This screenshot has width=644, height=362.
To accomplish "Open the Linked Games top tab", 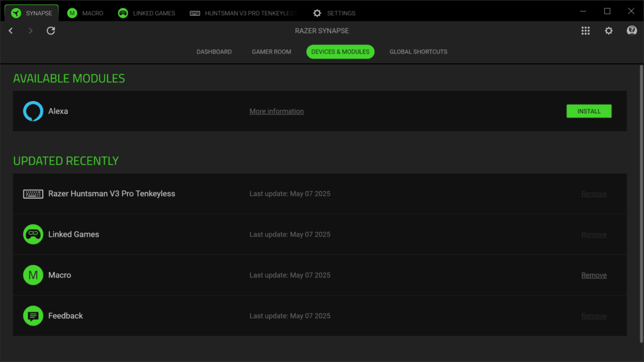I will pos(147,13).
